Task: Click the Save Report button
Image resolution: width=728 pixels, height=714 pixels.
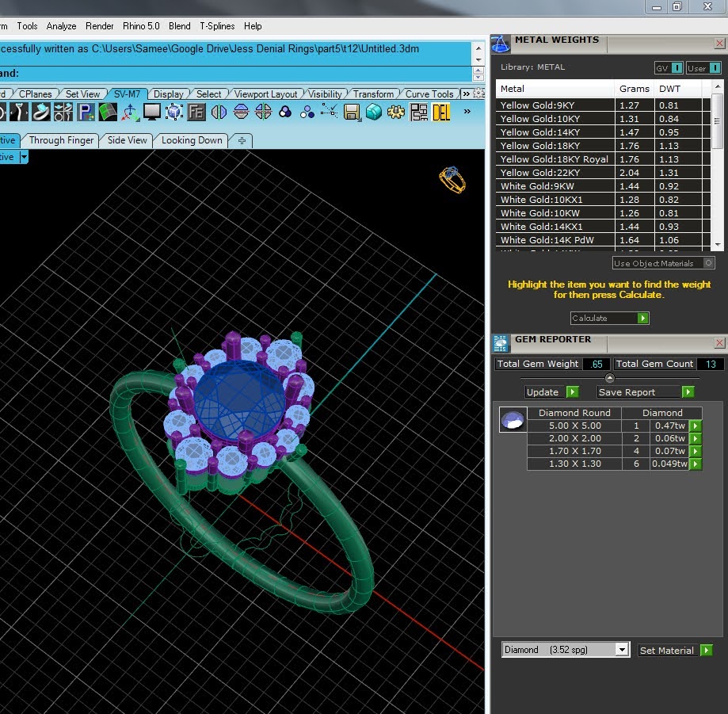Action: pos(646,392)
